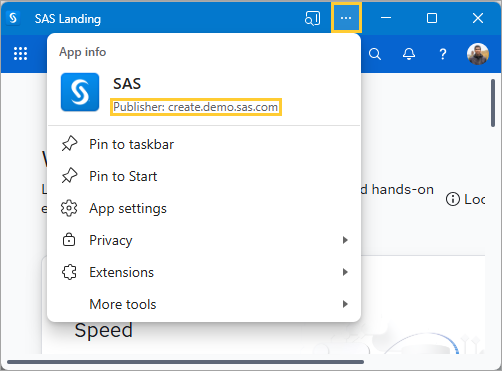The image size is (502, 371).
Task: Expand More tools submenu arrow
Action: (345, 304)
